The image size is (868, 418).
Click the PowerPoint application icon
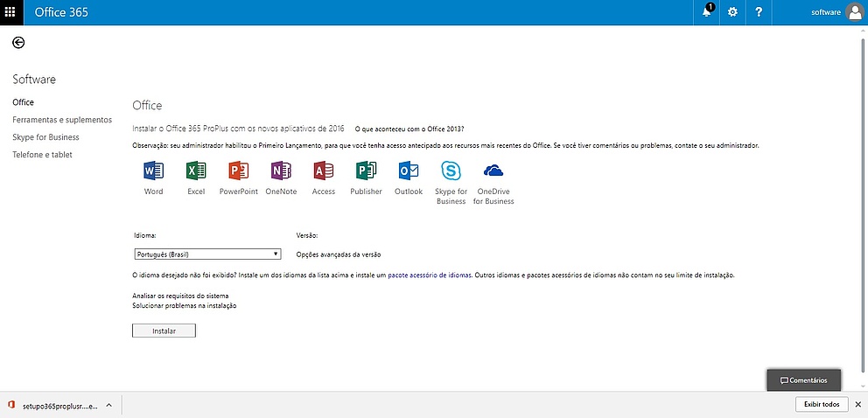point(238,171)
